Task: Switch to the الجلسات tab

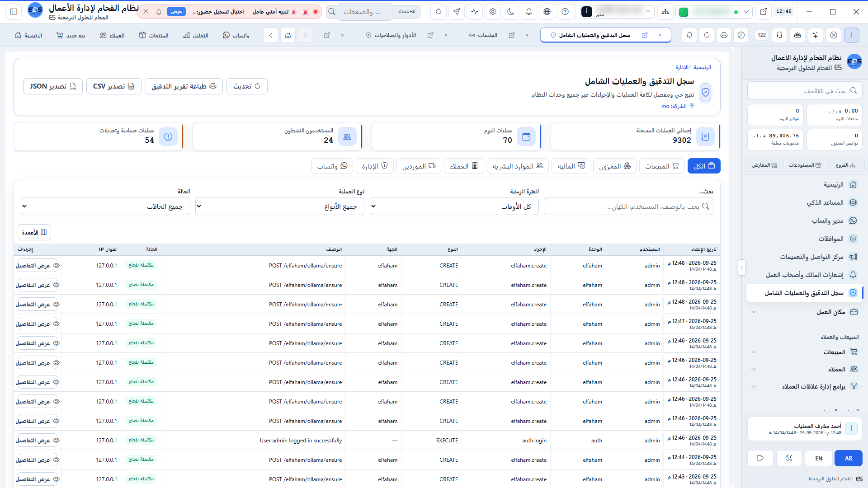Action: click(x=483, y=35)
